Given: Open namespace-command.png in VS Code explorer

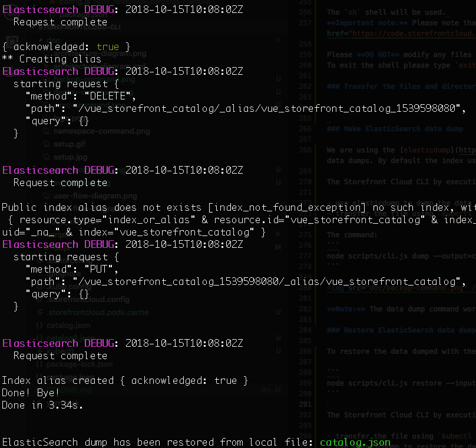Looking at the screenshot, I should pyautogui.click(x=102, y=131).
